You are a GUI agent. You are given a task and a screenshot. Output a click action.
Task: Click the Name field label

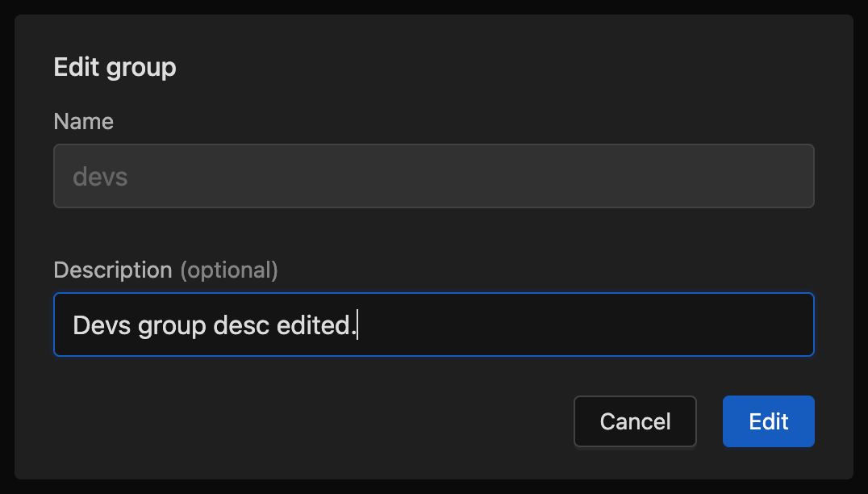coord(84,121)
